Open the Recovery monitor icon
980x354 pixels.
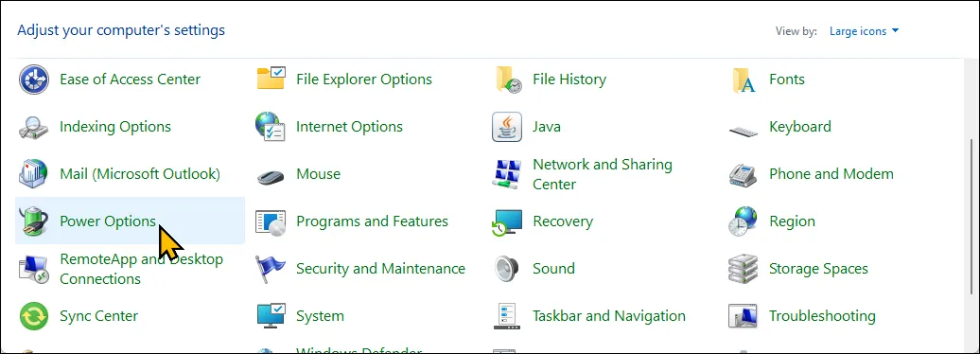coord(507,222)
